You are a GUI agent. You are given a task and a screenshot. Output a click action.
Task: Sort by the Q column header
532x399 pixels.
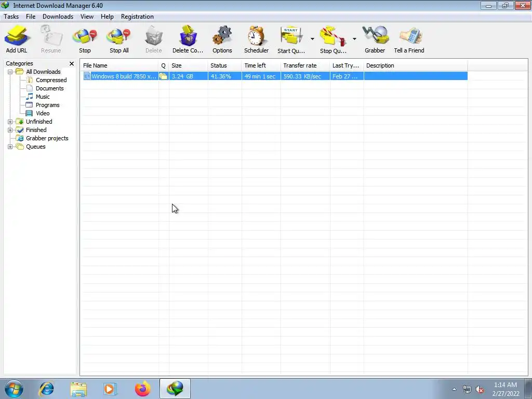click(x=164, y=65)
